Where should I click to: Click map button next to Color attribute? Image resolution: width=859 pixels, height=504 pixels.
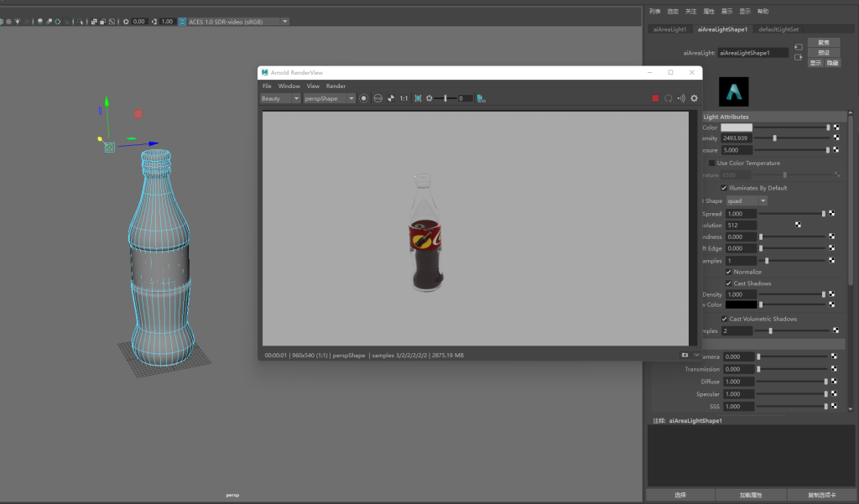click(x=836, y=127)
